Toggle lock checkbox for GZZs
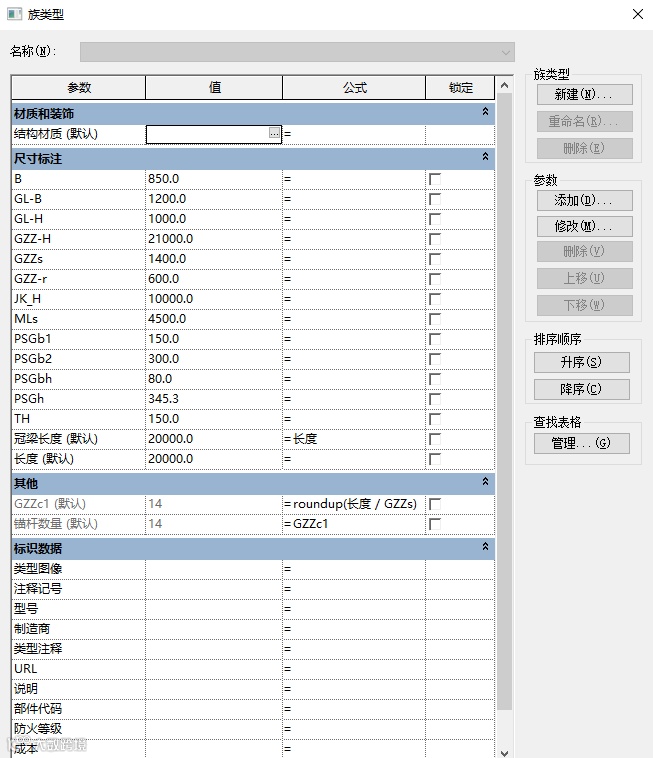Screen dimensions: 653x758 (x=435, y=259)
